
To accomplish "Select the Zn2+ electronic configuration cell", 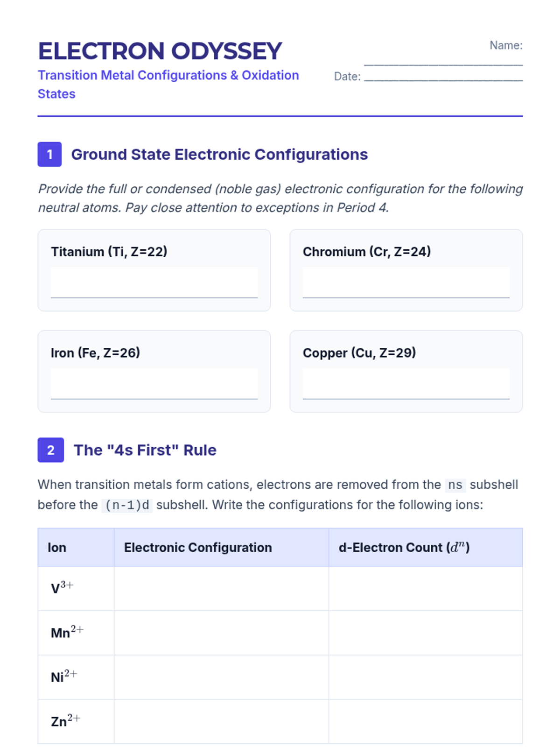I will 221,721.
